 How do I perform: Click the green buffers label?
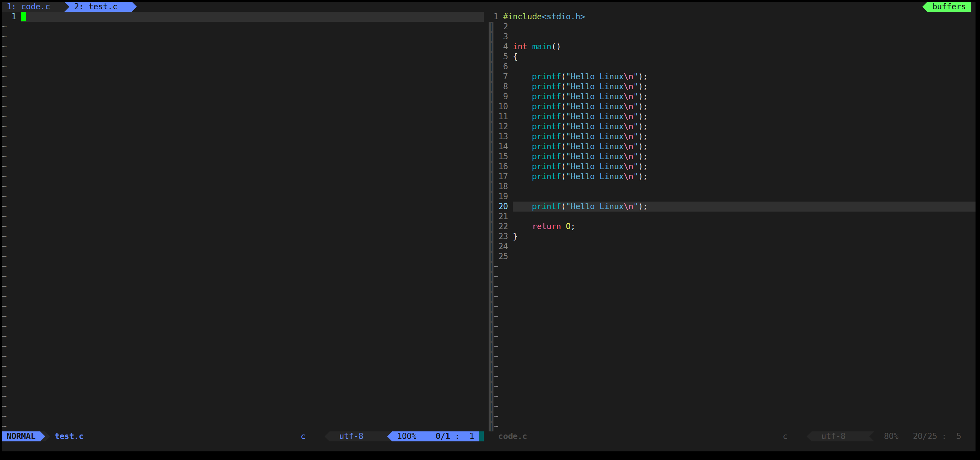click(x=948, y=7)
